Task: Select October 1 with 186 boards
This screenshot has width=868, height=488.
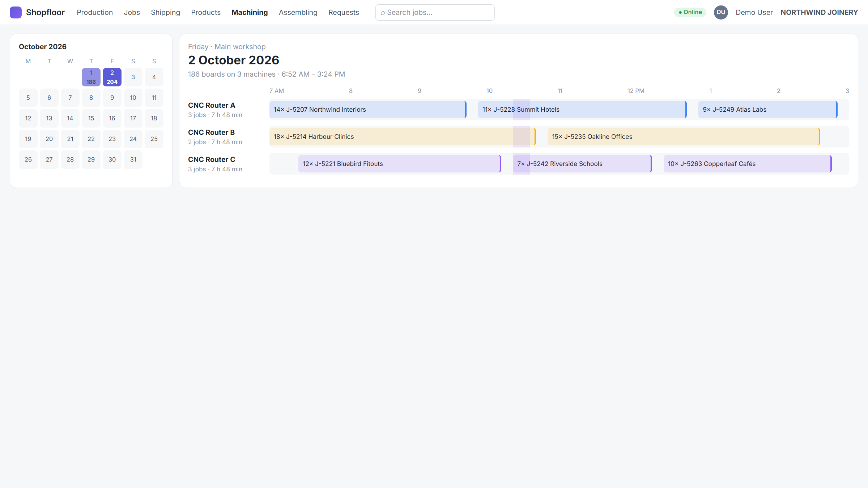Action: pyautogui.click(x=91, y=77)
